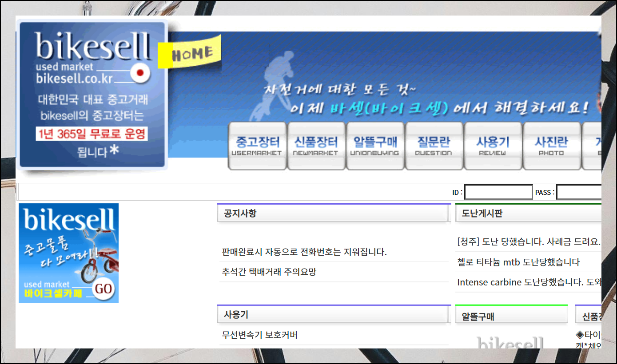Open the 중고장터 USERMARKET tab
Viewport: 617px width, 364px height.
[257, 146]
